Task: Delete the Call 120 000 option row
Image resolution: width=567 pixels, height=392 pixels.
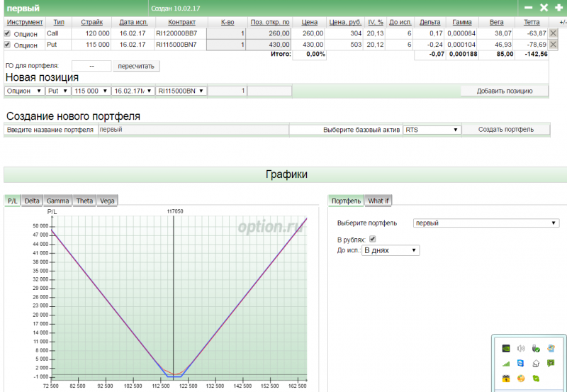Action: click(553, 33)
